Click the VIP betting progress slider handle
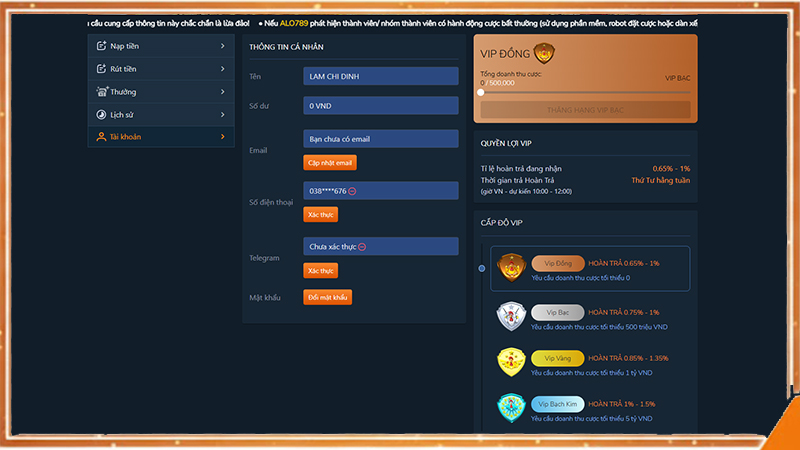 click(x=481, y=92)
